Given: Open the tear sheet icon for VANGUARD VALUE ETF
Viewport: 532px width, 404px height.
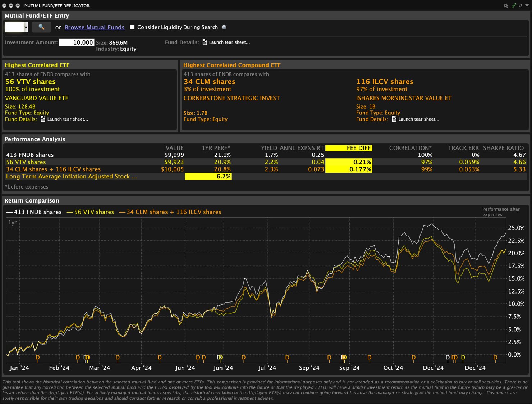Looking at the screenshot, I should [x=42, y=119].
